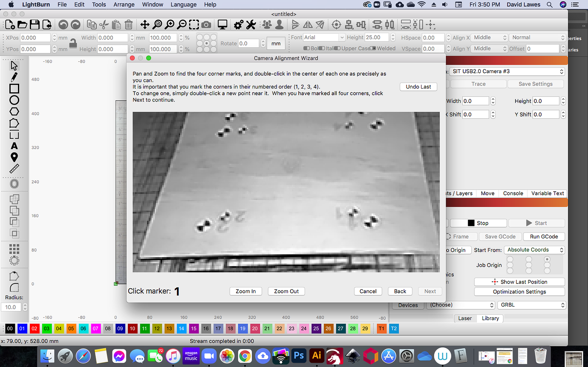588x367 pixels.
Task: Switch to the Console tab
Action: (x=513, y=193)
